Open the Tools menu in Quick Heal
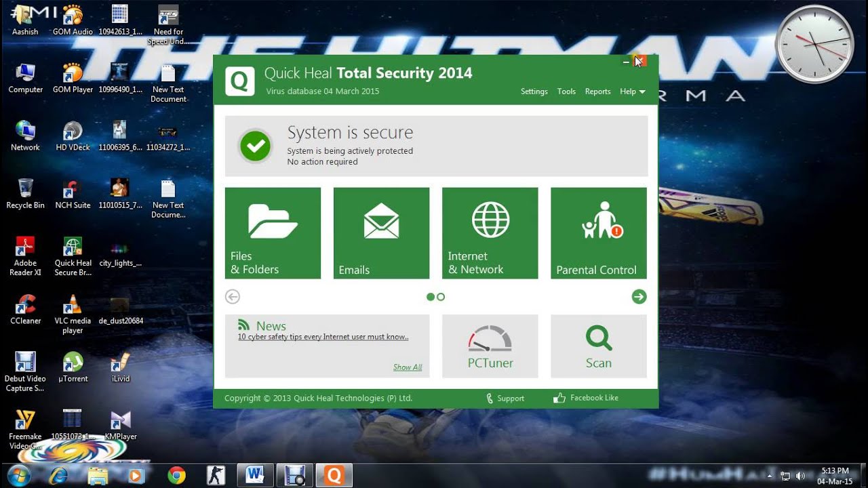The width and height of the screenshot is (868, 488). pos(566,91)
